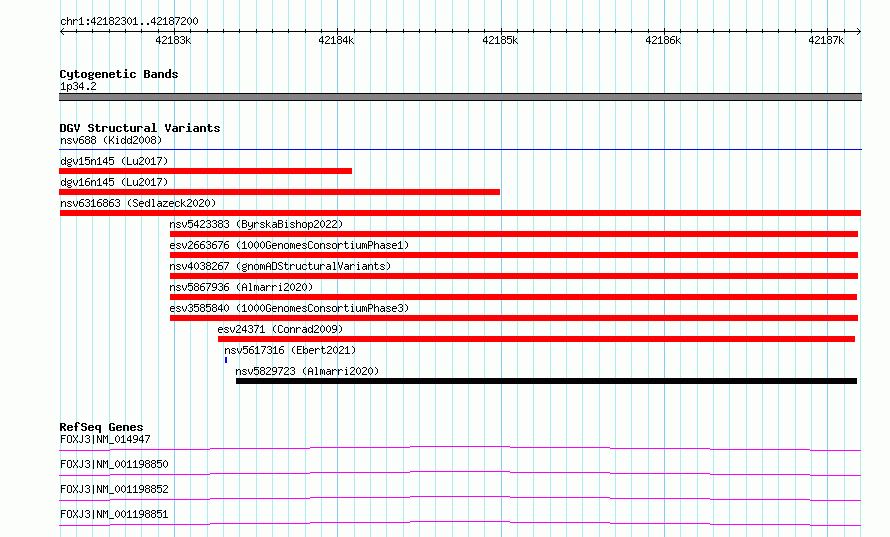Select the dgv16n145 (Lu2017) red bar

pos(279,192)
